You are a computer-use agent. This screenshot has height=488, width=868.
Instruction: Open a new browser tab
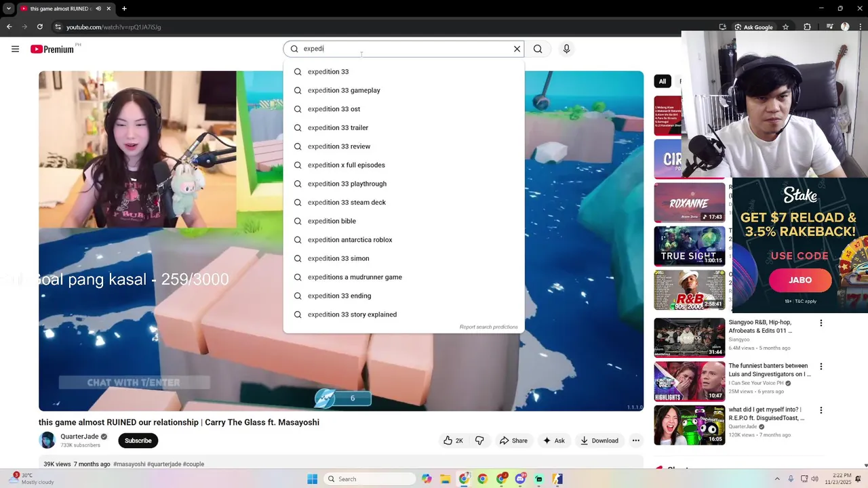(124, 9)
